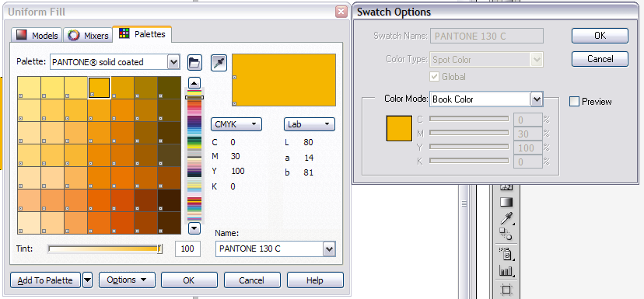Click the Y slider in Swatch Options
The image size is (644, 299).
[469, 147]
